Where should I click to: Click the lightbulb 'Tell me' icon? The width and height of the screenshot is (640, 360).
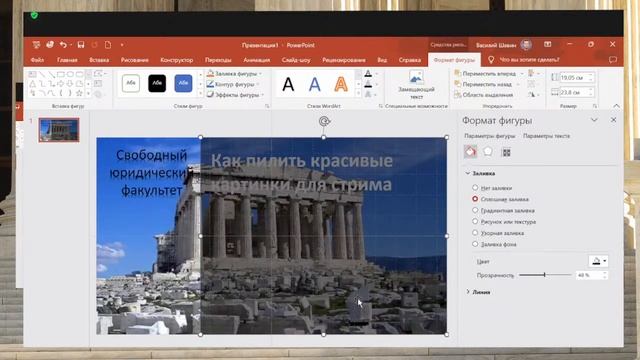point(491,60)
